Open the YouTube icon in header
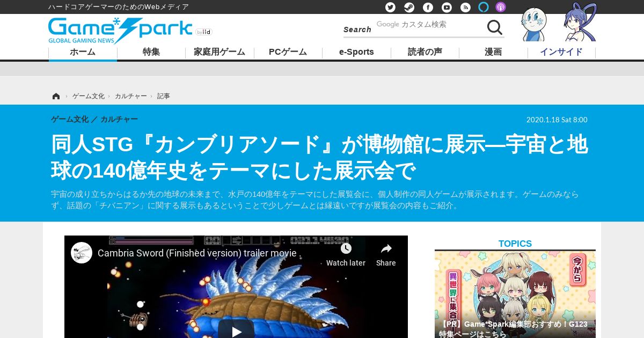This screenshot has height=338, width=644. (447, 7)
